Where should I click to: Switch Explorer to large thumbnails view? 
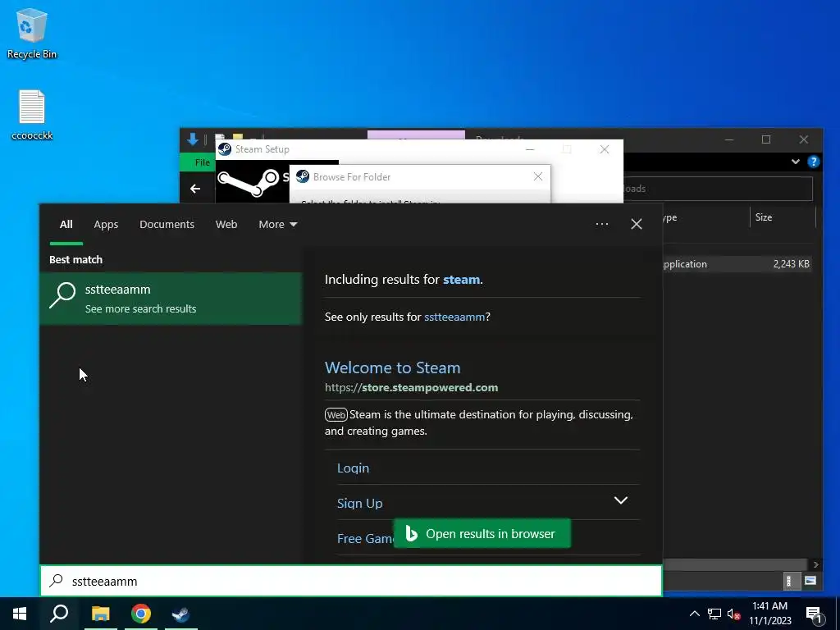[810, 581]
